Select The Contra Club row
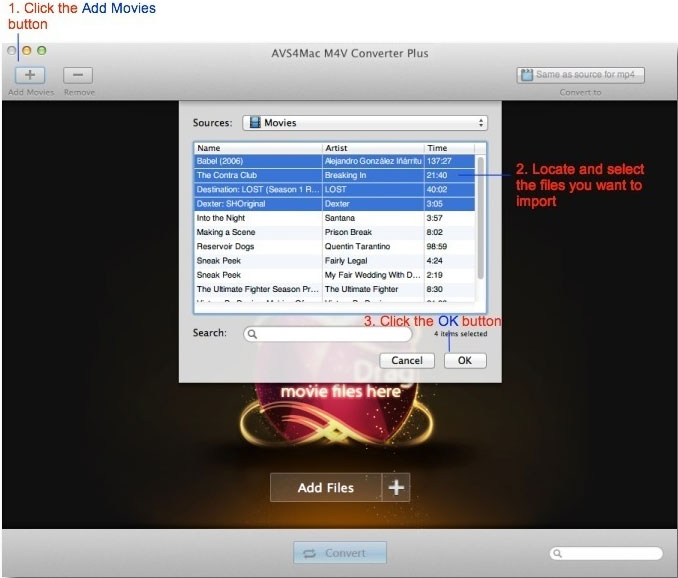Viewport: 678px width, 578px height. tap(335, 176)
